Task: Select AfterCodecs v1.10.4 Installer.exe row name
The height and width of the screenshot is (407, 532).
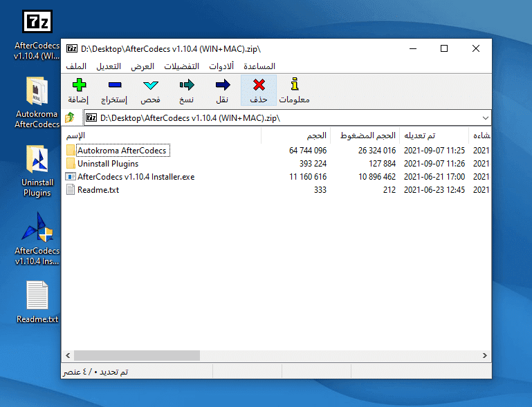Action: (136, 177)
